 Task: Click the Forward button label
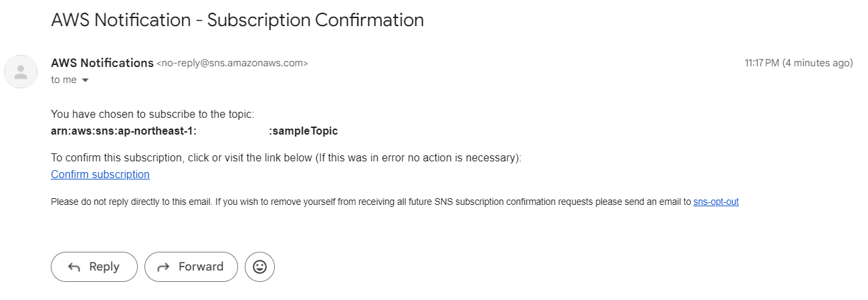[x=201, y=267]
